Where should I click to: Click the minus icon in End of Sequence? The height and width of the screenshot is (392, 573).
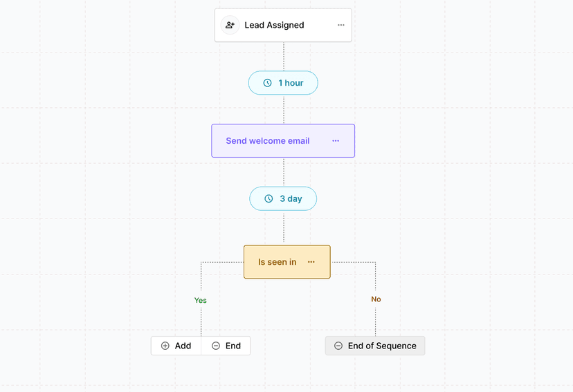pyautogui.click(x=338, y=346)
